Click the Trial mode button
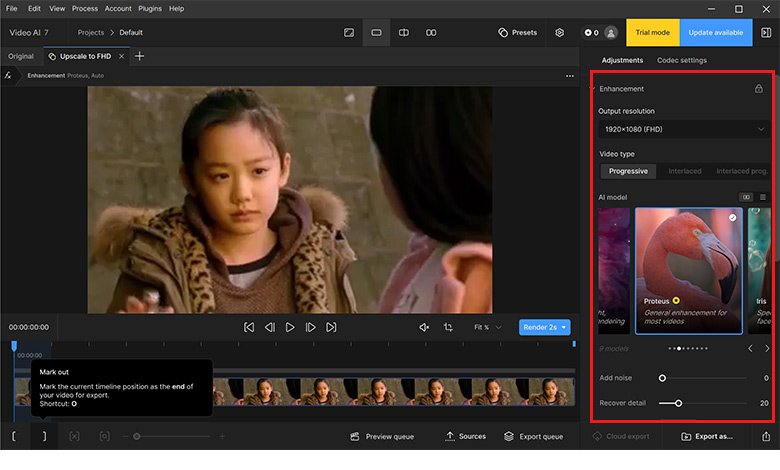The width and height of the screenshot is (780, 470). [x=653, y=32]
